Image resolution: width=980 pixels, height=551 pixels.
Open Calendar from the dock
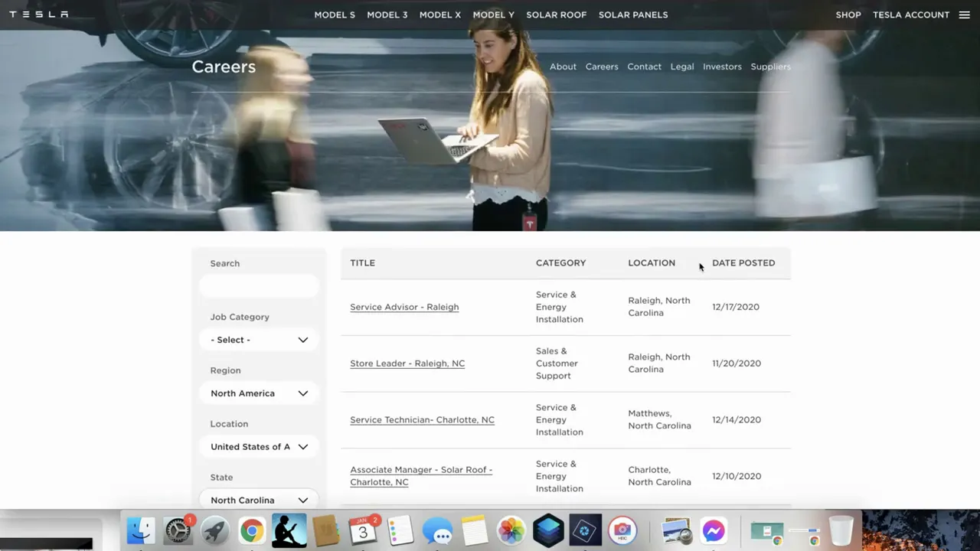point(363,530)
